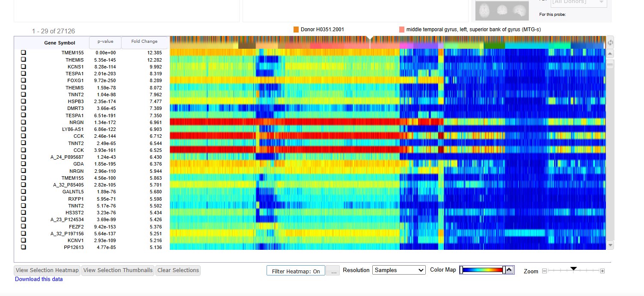Viewport: 644px width, 296px height.
Task: Expand the Color Map chevron button
Action: [509, 270]
